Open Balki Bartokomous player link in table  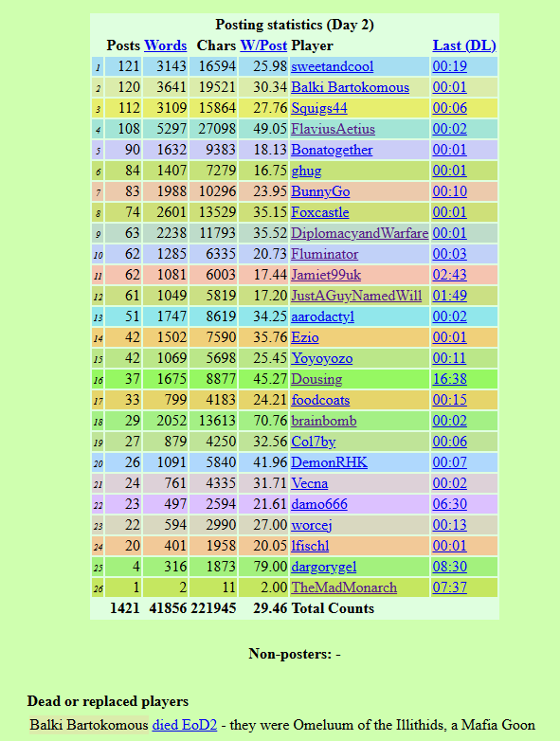tap(351, 87)
